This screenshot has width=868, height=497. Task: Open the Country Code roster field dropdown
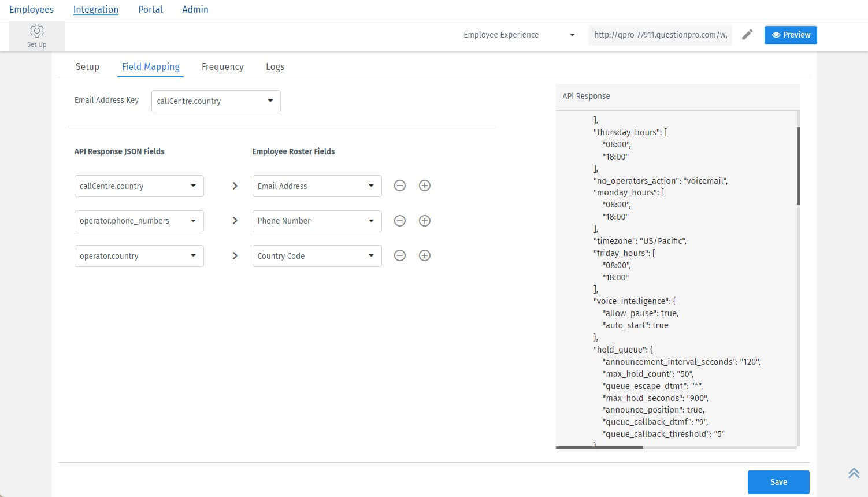(x=317, y=255)
